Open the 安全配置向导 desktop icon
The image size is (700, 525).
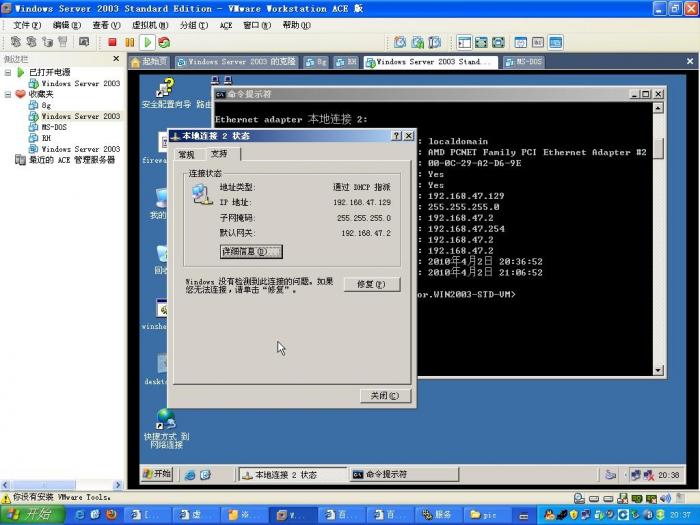click(166, 93)
